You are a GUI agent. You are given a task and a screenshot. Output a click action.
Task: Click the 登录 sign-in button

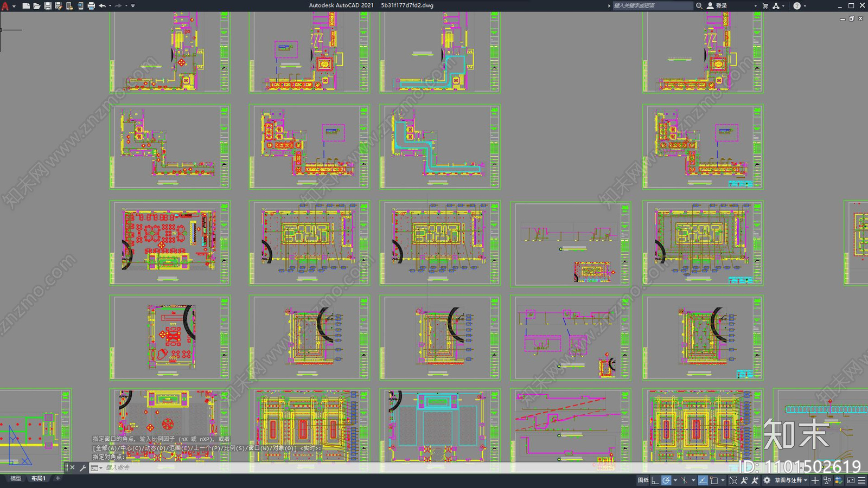point(717,6)
